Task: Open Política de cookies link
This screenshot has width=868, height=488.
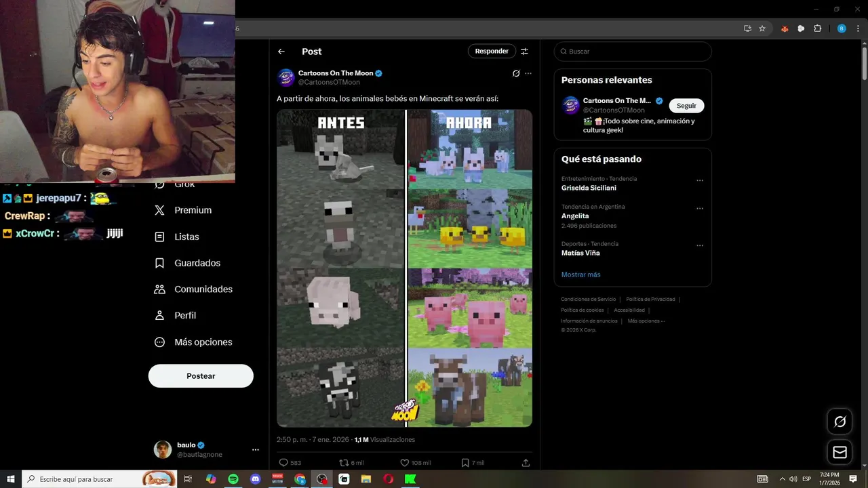Action: (582, 310)
